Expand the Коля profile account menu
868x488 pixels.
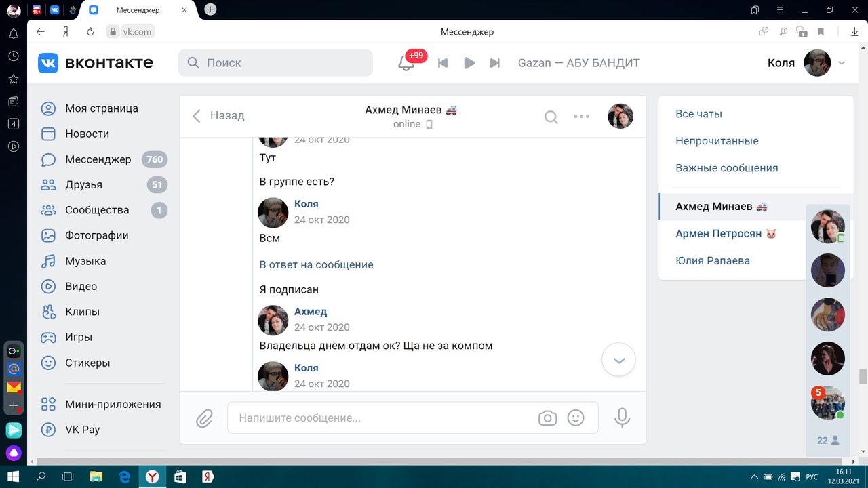(842, 63)
